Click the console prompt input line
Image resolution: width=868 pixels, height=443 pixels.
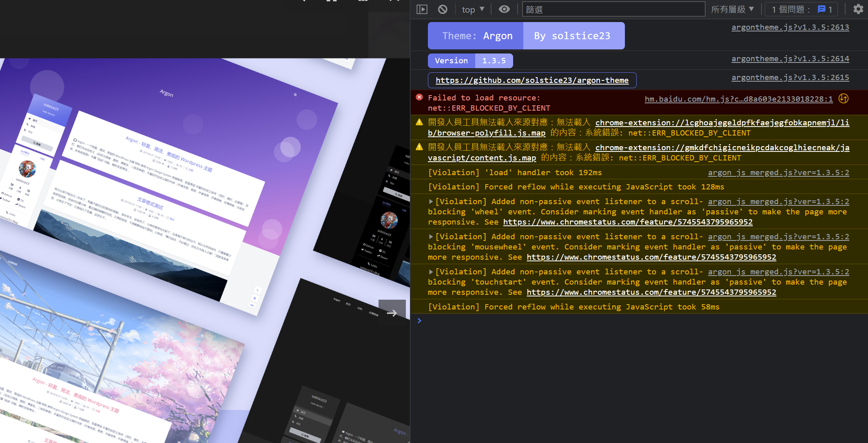click(612, 321)
